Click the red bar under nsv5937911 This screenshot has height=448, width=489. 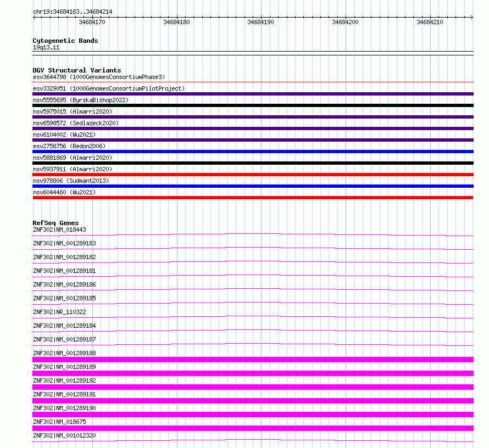coord(253,175)
